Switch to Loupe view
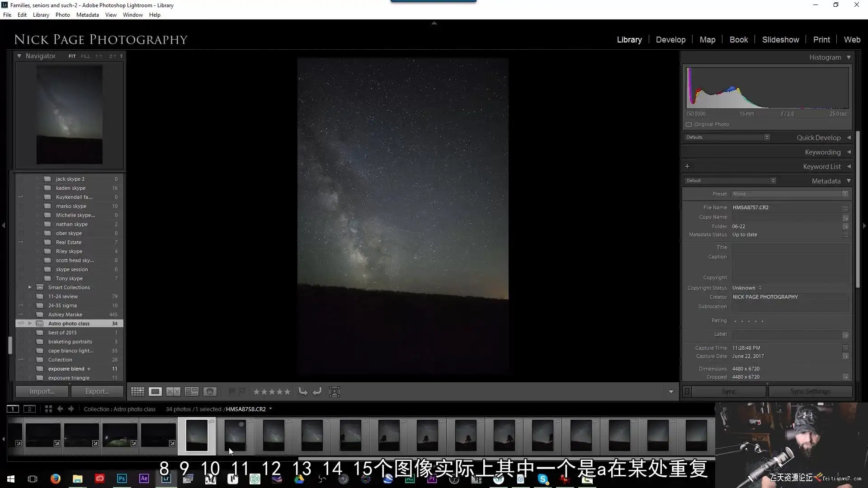The height and width of the screenshot is (488, 868). tap(155, 392)
